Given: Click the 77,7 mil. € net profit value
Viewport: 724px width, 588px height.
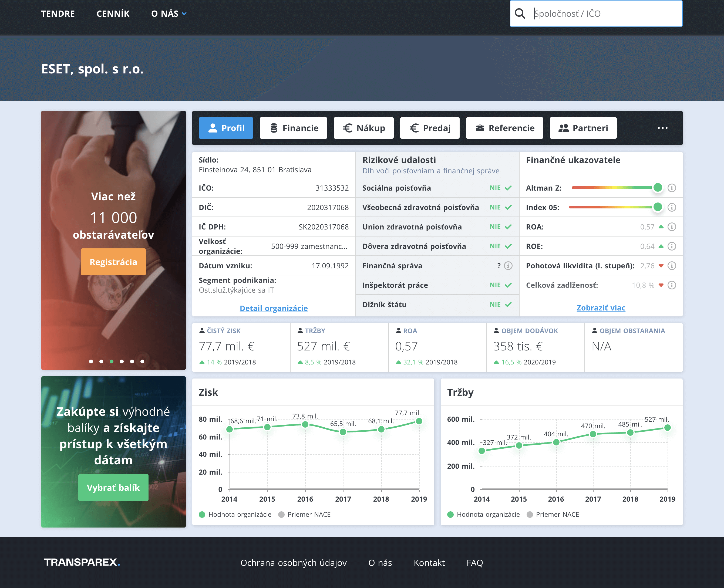Looking at the screenshot, I should coord(226,346).
